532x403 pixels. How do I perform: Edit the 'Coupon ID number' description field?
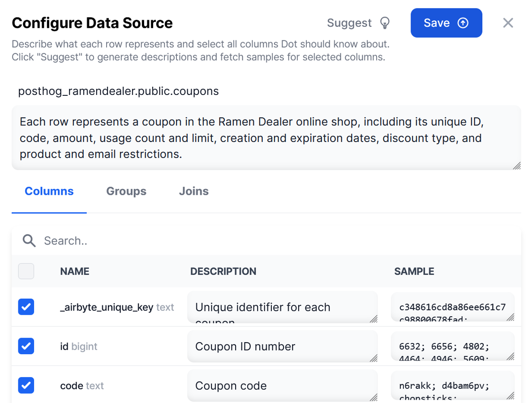tap(282, 346)
